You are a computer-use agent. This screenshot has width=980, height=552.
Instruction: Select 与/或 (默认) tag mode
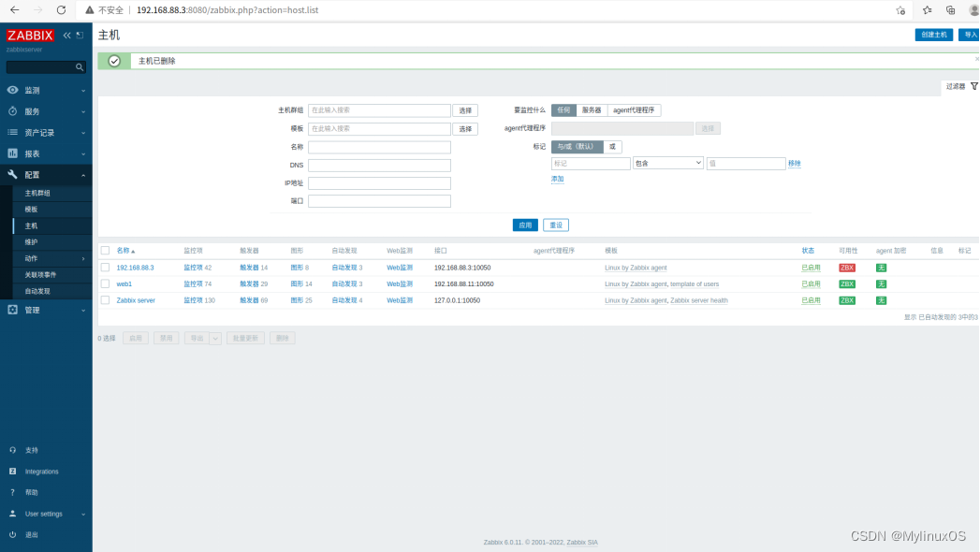(x=577, y=147)
